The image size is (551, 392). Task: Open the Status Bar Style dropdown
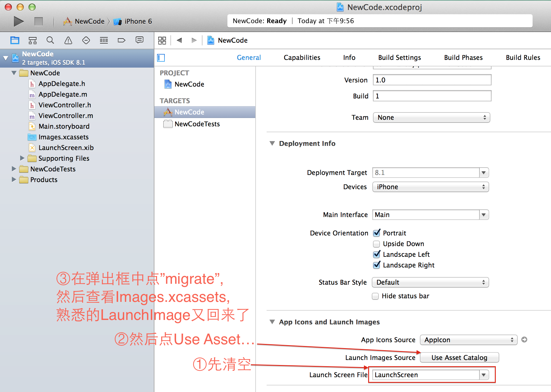430,282
